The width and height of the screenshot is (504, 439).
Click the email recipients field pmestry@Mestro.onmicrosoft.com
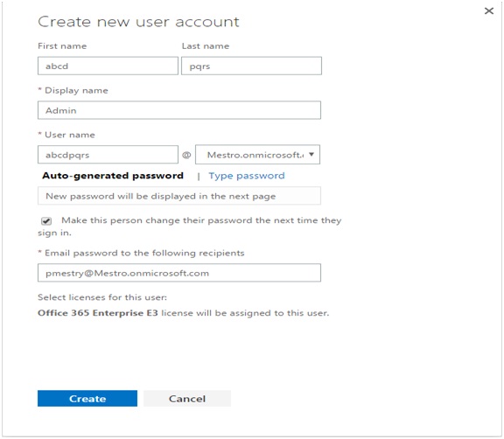(179, 273)
